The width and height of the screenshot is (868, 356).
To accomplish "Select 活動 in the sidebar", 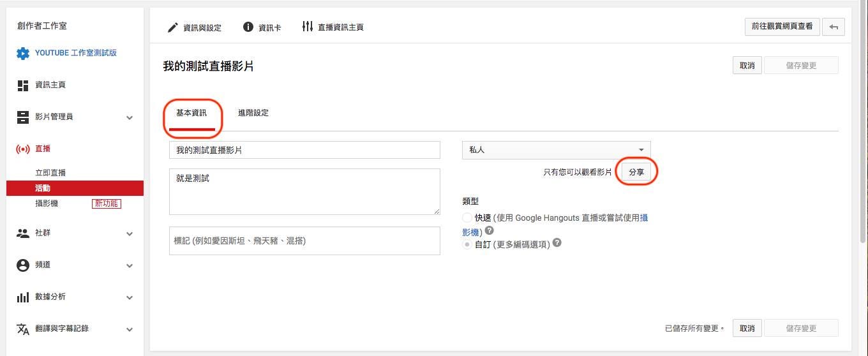I will pos(75,188).
